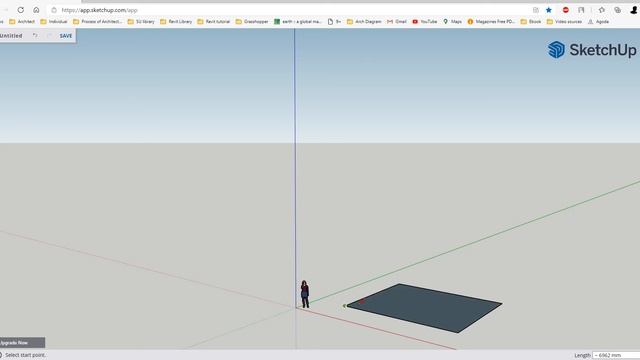The width and height of the screenshot is (640, 360).
Task: Open the Revit tutorial bookmarks folder
Action: point(213,22)
